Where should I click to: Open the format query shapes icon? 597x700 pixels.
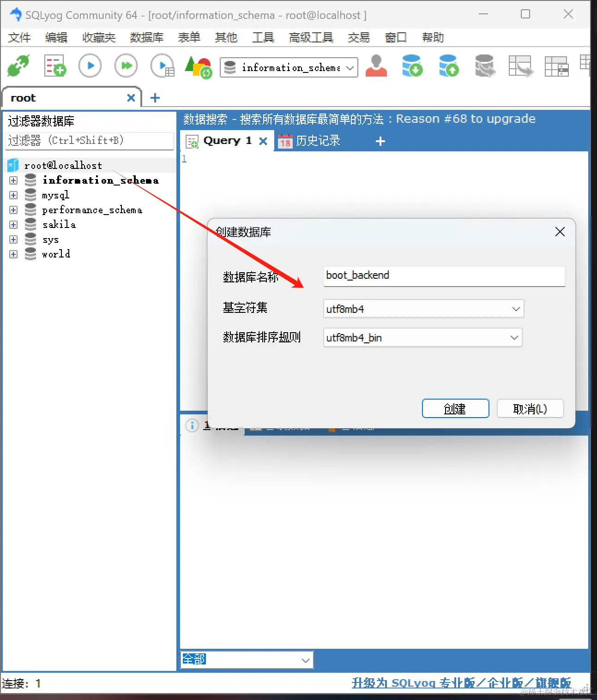tap(198, 67)
